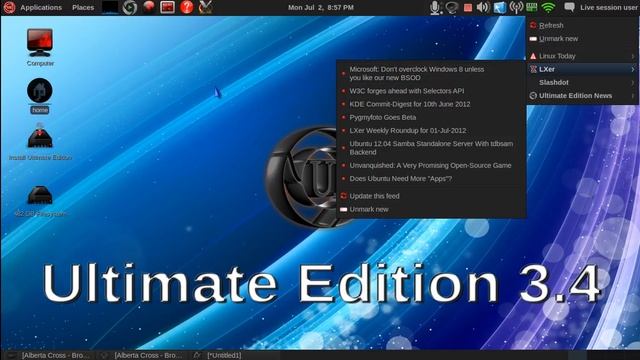Viewport: 640px width, 360px height.
Task: Click the green system monitor tray icon
Action: (531, 7)
